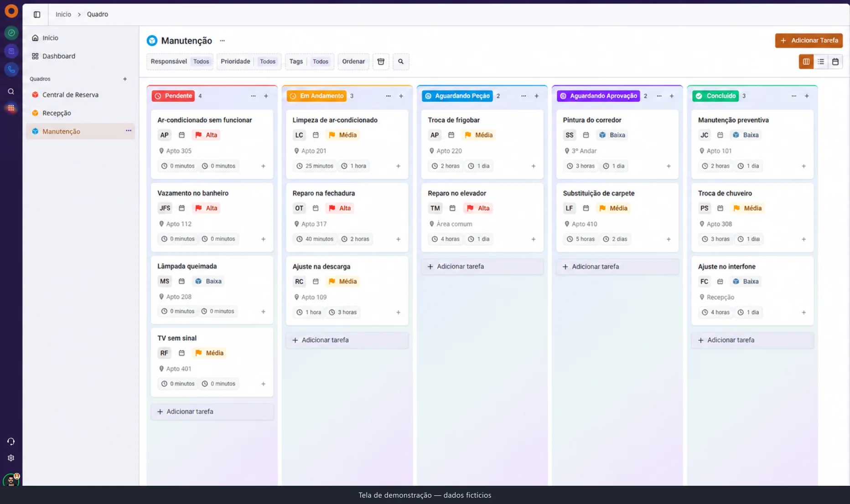Click the search magnifier in filter bar

[x=401, y=62]
